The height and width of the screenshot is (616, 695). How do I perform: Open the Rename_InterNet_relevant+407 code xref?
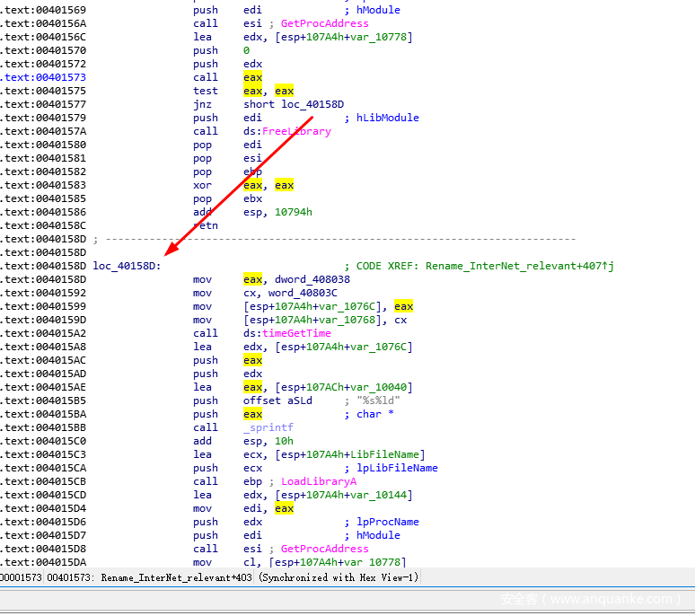coord(519,266)
